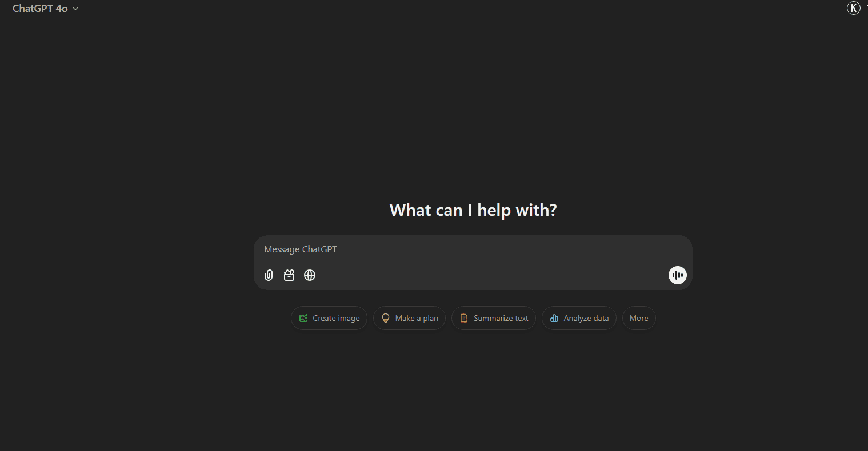Open the tools toolbox icon
The image size is (868, 451).
click(x=289, y=275)
